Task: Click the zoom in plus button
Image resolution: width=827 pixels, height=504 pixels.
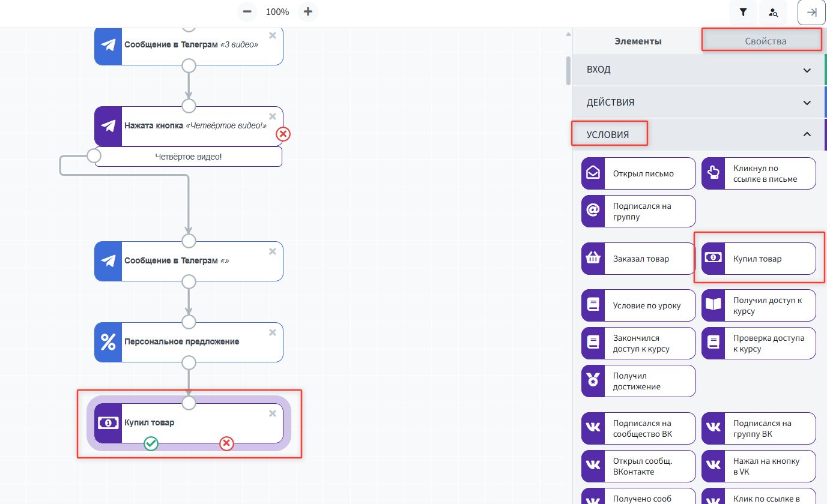Action: (307, 11)
